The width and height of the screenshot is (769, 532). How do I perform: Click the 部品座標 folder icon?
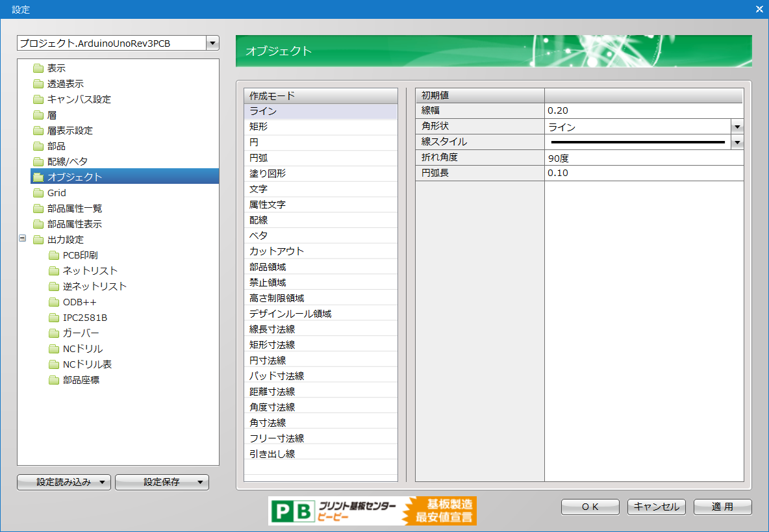coord(54,380)
